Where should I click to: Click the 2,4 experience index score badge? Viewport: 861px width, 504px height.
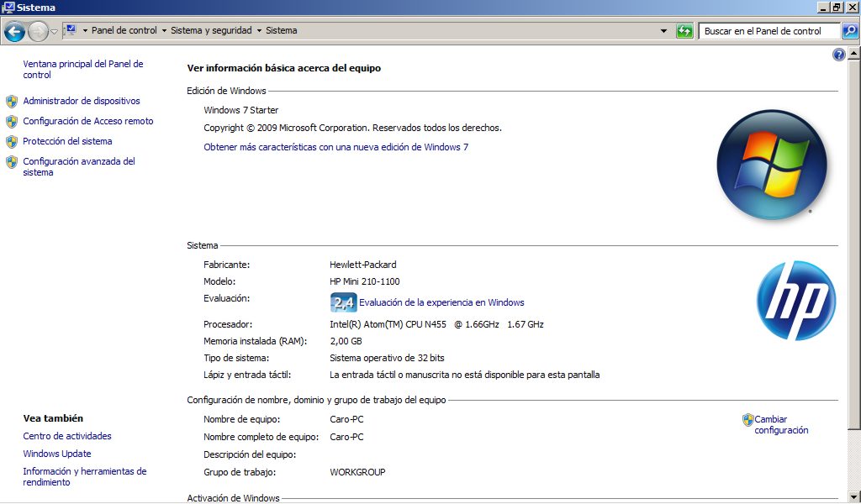[344, 302]
